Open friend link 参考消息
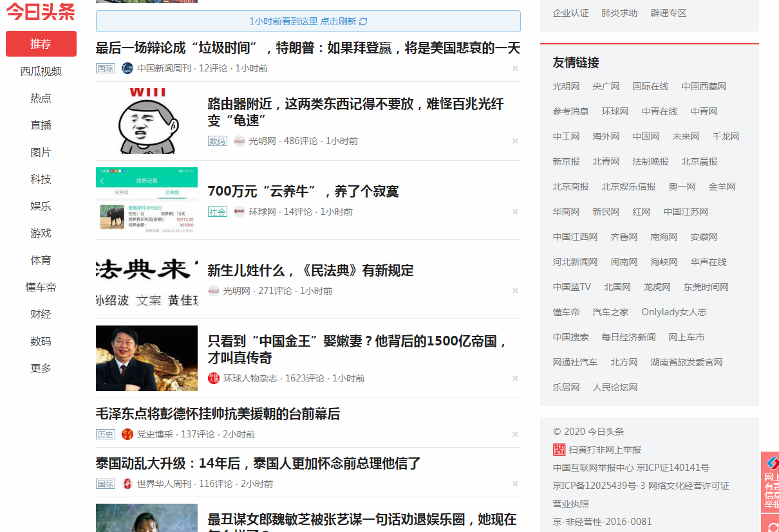Image resolution: width=779 pixels, height=532 pixels. 571,111
